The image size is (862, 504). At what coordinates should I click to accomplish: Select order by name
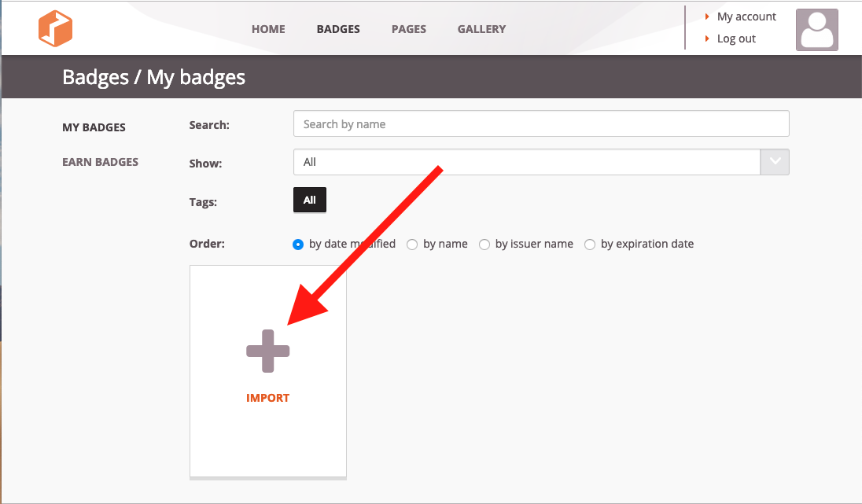(x=412, y=244)
